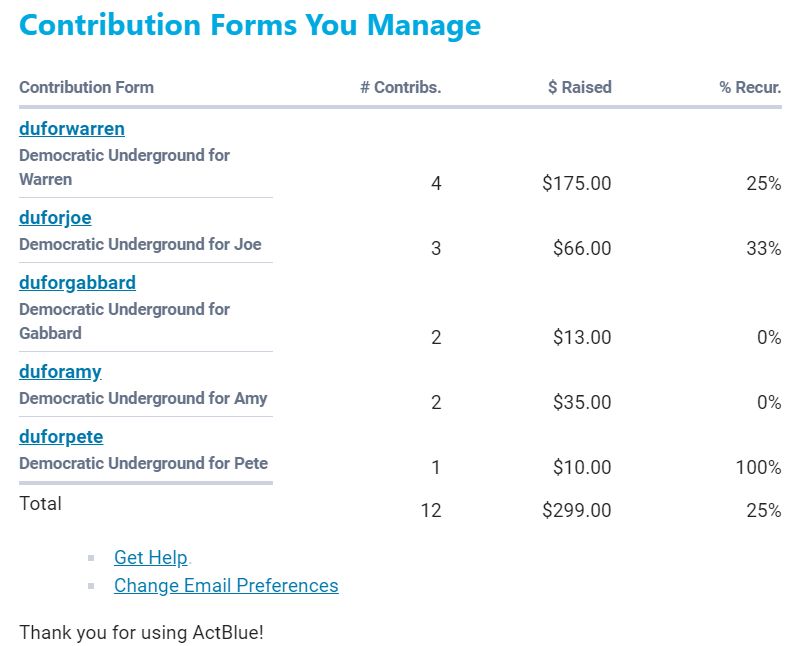Click the Contribution Form column header
The width and height of the screenshot is (797, 646).
click(86, 87)
